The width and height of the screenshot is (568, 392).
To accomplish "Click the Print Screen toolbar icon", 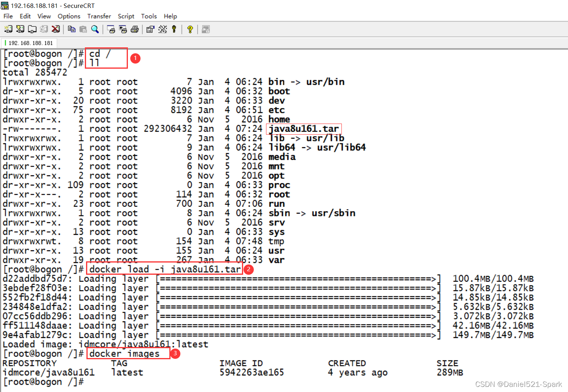I will [111, 29].
